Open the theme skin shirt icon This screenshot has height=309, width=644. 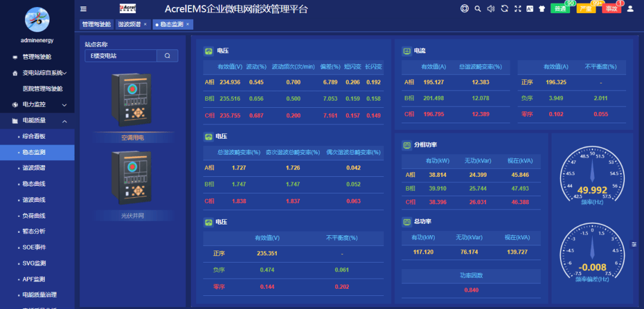[x=541, y=8]
